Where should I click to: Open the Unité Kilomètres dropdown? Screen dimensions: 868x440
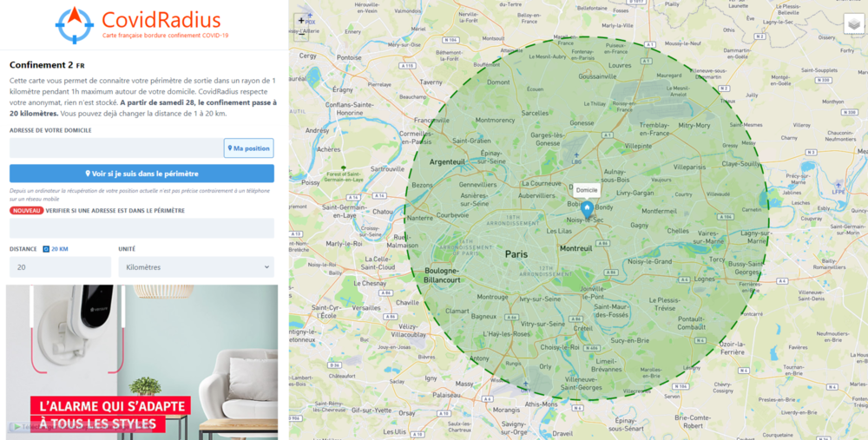[196, 266]
